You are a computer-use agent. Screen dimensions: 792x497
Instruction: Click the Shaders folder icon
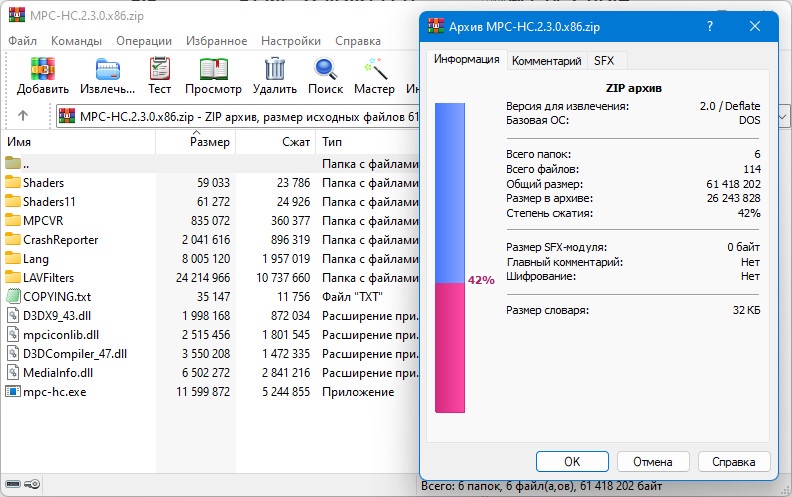coord(13,182)
